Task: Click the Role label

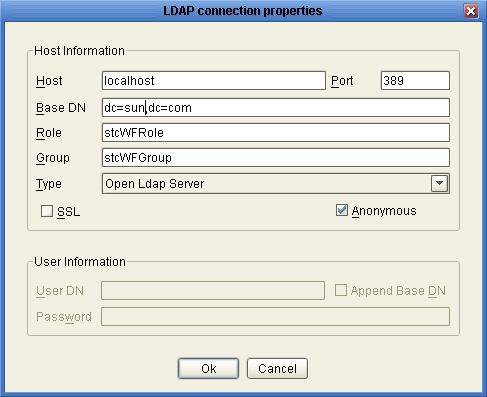Action: click(49, 133)
